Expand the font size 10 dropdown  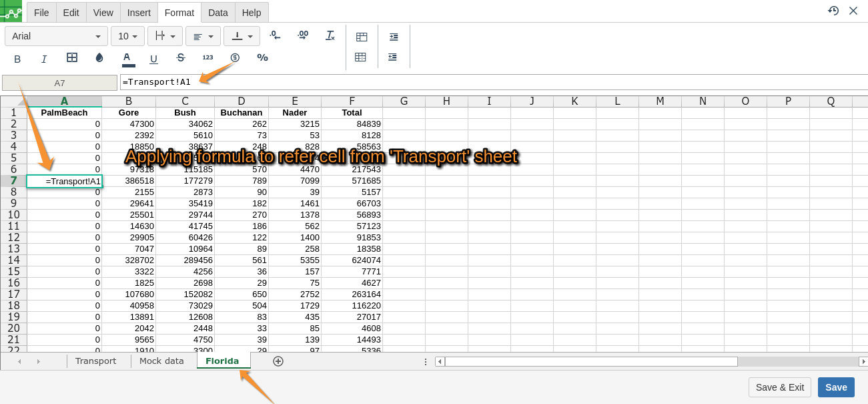click(x=127, y=36)
